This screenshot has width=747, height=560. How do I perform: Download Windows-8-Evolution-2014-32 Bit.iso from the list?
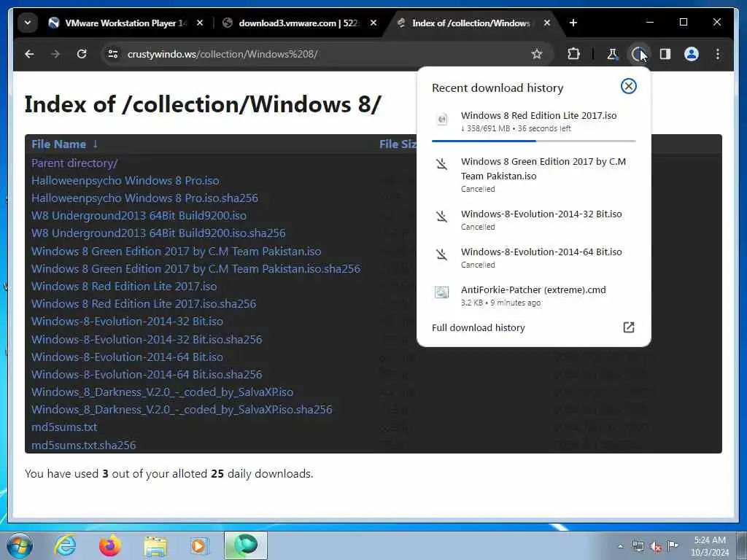127,322
